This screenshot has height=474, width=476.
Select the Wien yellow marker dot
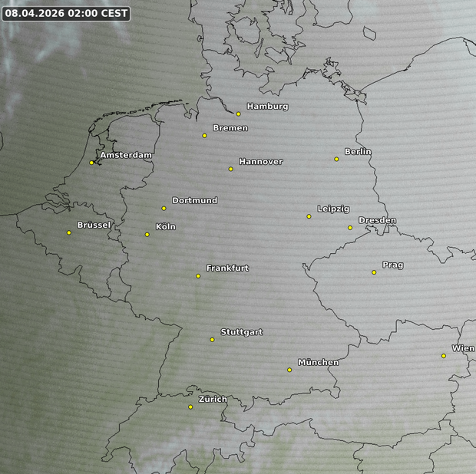click(x=443, y=355)
